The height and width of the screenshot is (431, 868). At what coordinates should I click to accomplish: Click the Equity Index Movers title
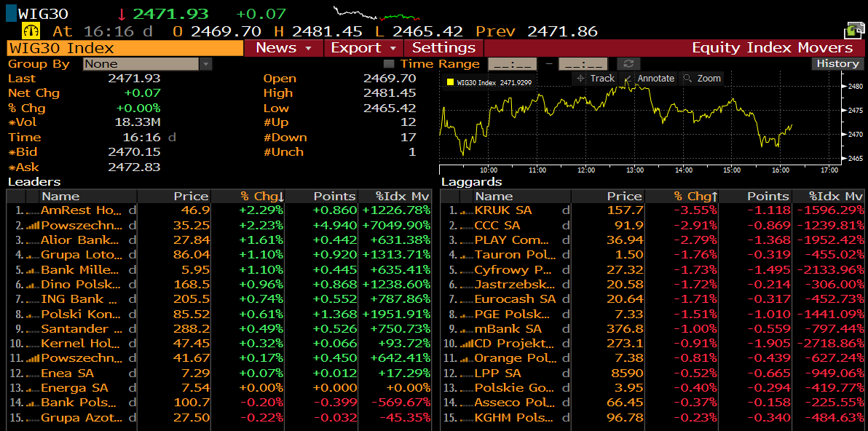pos(773,48)
